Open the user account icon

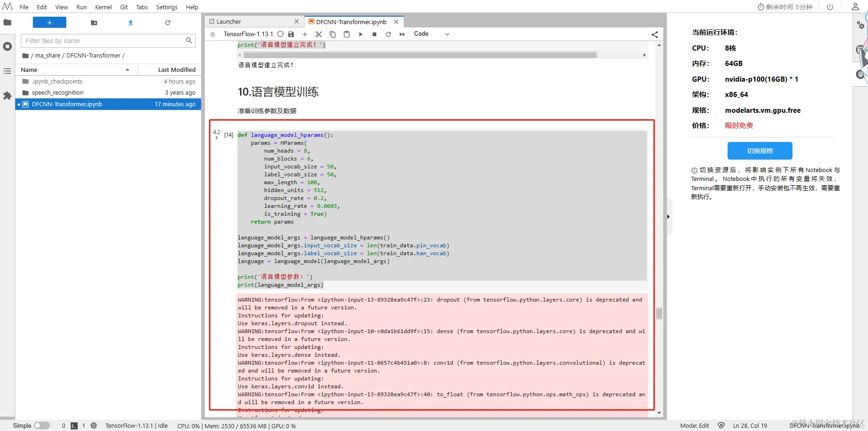[855, 6]
